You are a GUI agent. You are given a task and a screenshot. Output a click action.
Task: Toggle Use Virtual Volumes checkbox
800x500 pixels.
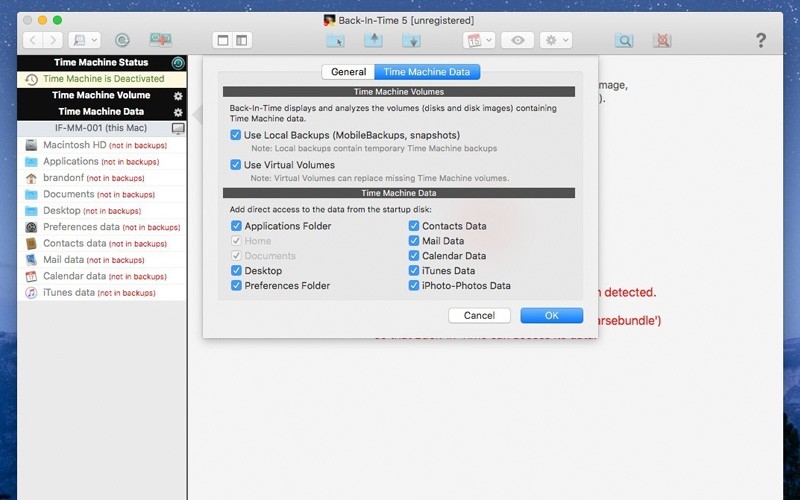pos(235,165)
